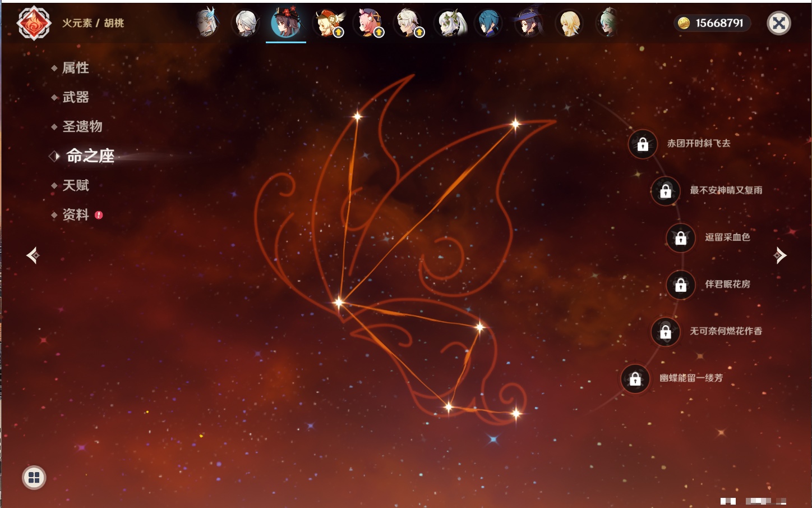Select the pale-haired Albedo avatar with upgrade arrow

pyautogui.click(x=409, y=24)
